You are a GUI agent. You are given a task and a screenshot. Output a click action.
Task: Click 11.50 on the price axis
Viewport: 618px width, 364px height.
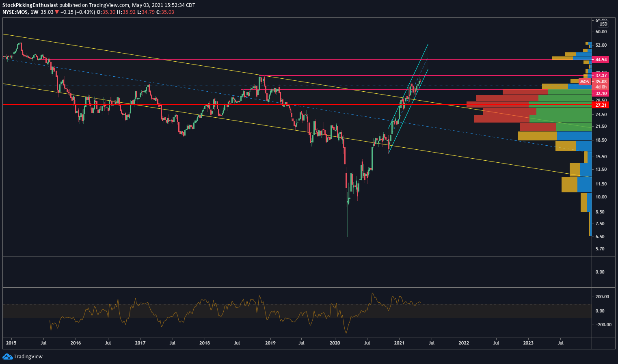tap(601, 184)
